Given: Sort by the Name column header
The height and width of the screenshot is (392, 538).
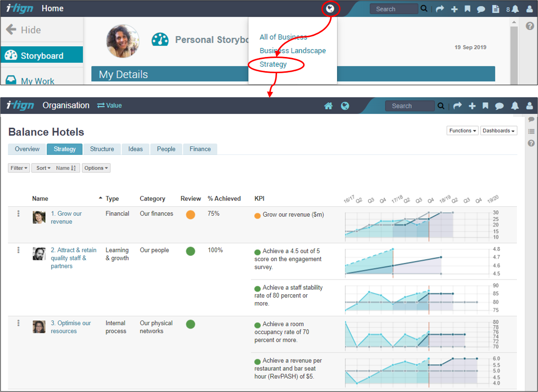Looking at the screenshot, I should pyautogui.click(x=40, y=198).
